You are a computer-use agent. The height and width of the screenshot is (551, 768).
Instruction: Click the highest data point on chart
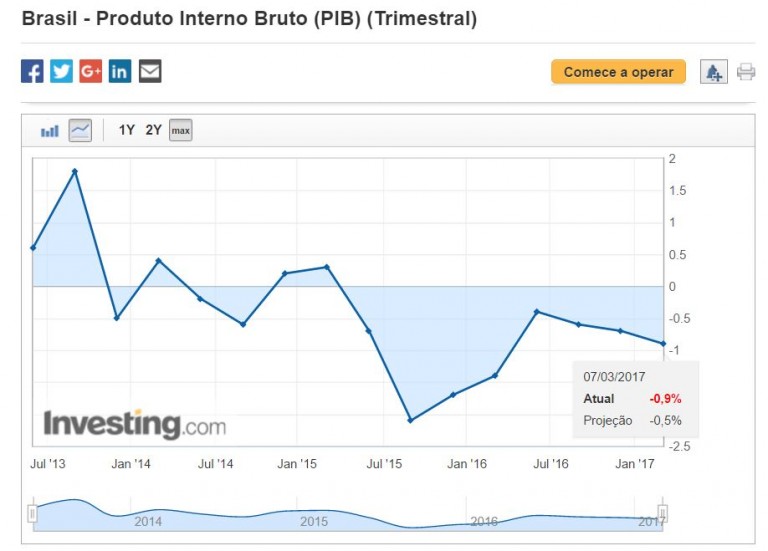click(x=75, y=171)
